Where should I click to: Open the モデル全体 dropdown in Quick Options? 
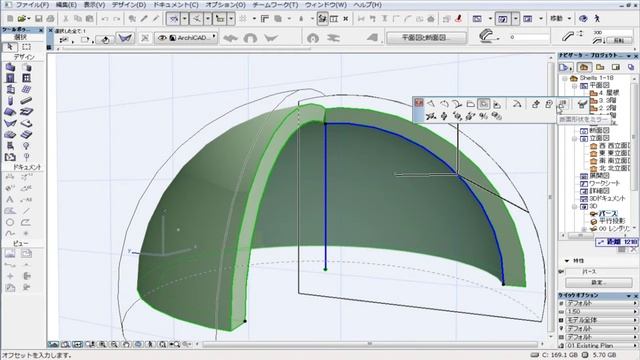tap(600, 320)
